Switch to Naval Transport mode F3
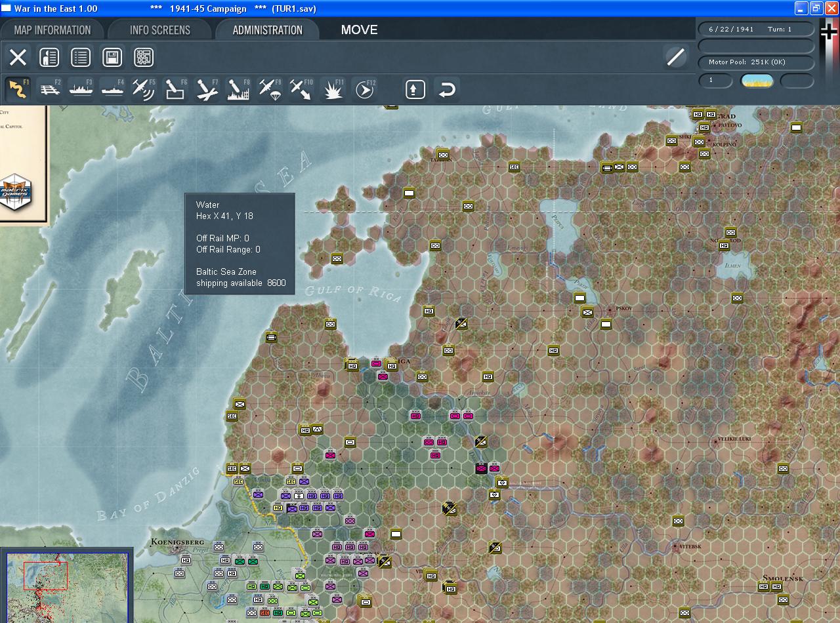 (x=81, y=89)
